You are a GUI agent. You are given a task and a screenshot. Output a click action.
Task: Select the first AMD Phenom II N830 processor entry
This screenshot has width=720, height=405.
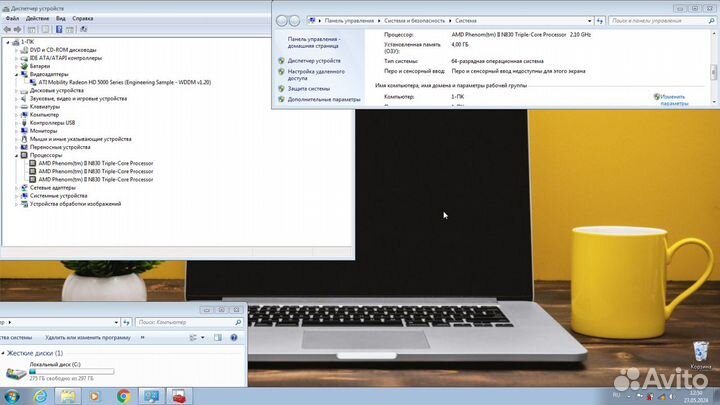click(96, 163)
